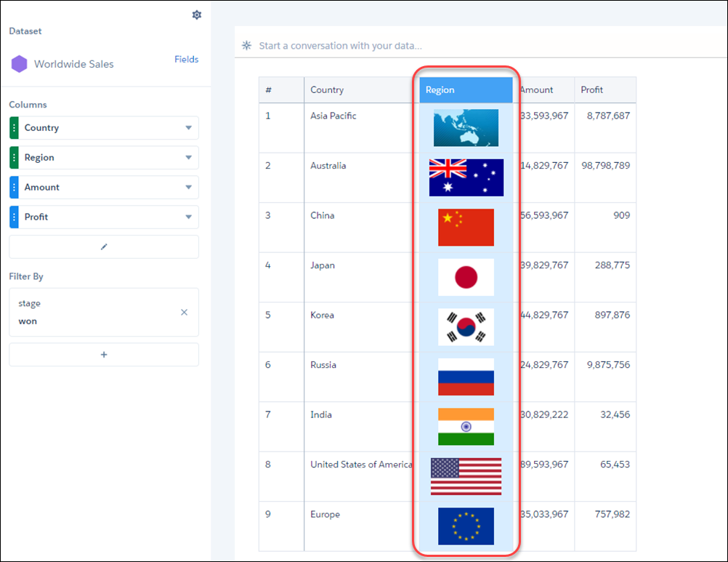The width and height of the screenshot is (728, 562).
Task: Click row number 9 cell
Action: (x=281, y=526)
